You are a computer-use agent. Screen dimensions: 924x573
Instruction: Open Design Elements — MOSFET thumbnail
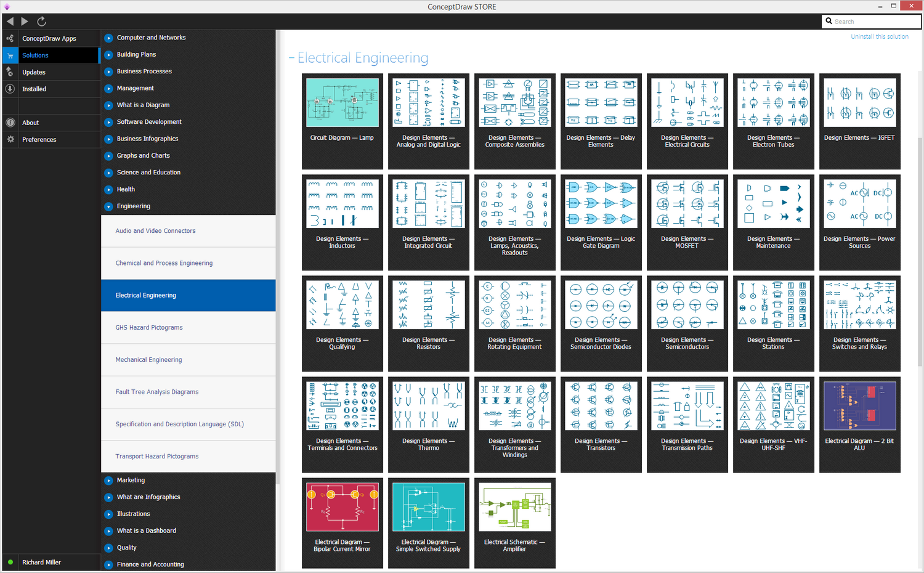[x=687, y=204]
